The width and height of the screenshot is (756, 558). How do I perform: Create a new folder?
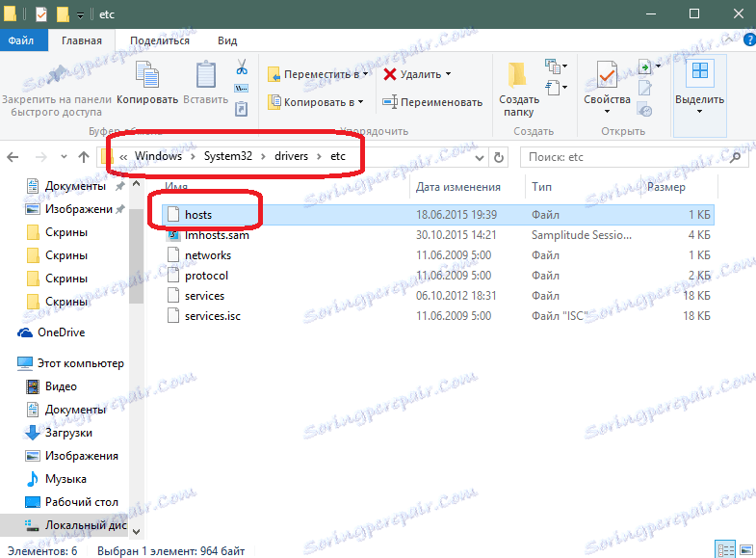point(519,90)
